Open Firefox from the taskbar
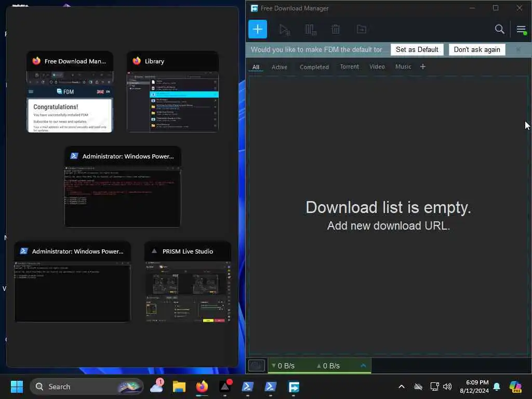 click(202, 387)
